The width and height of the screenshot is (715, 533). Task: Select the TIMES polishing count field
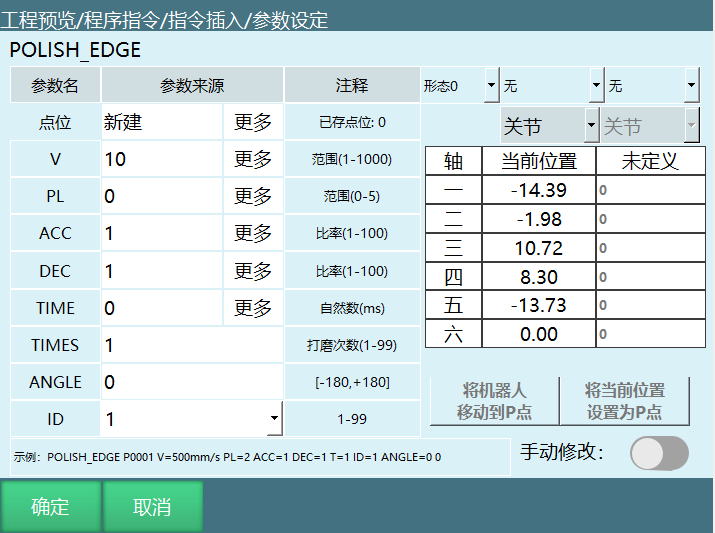click(191, 345)
